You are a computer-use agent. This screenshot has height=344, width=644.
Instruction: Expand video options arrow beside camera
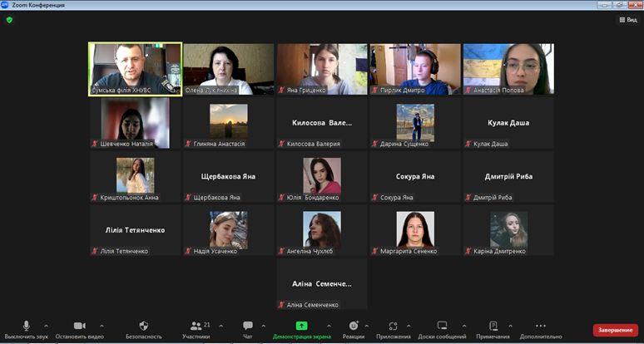point(102,326)
